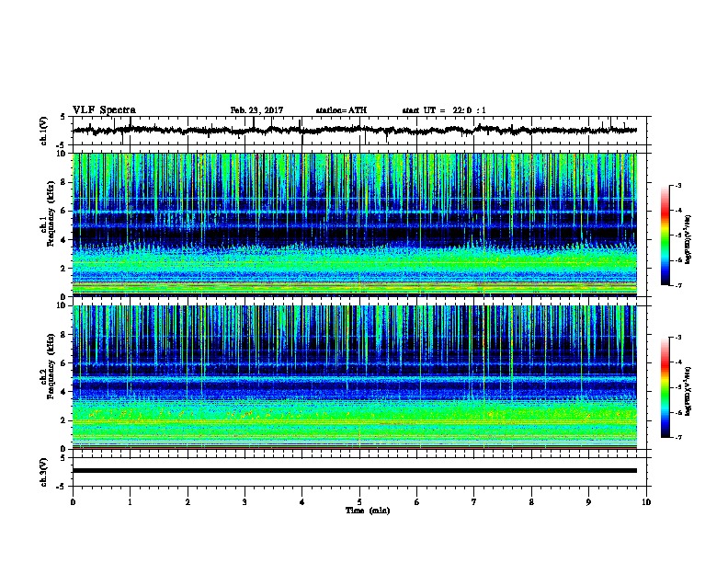
Task: Click the ch.1 spectrogram color bar
Action: click(665, 236)
